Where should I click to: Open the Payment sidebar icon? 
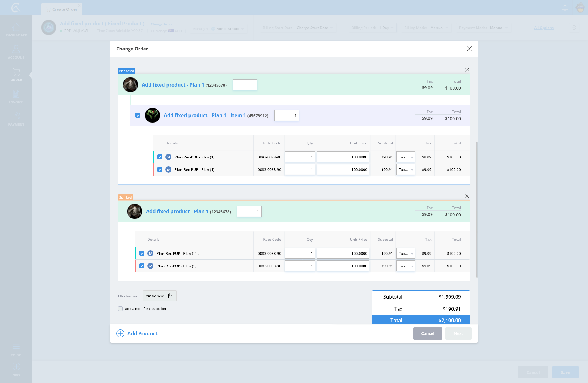click(16, 119)
